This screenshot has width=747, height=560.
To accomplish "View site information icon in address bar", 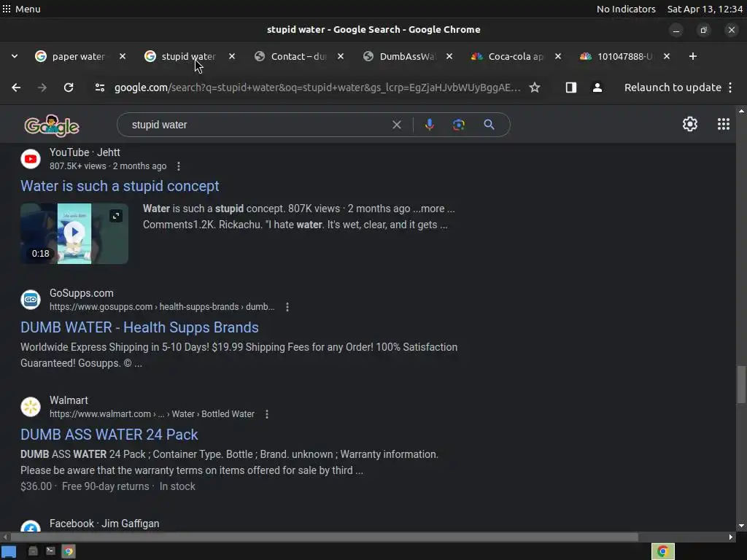I will click(99, 87).
